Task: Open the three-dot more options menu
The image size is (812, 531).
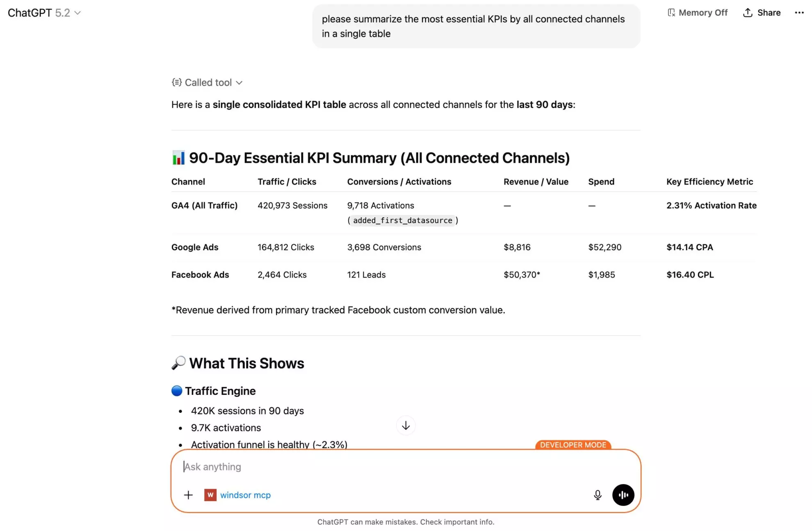Action: 799,13
